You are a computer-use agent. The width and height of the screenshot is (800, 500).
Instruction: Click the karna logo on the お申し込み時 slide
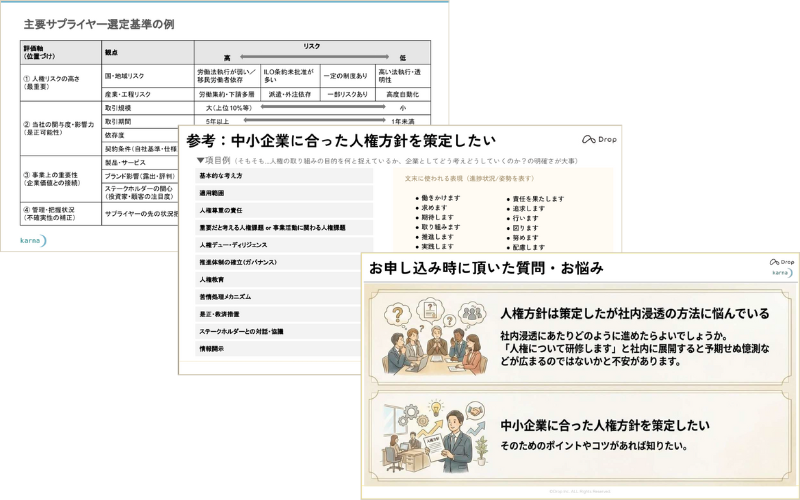tap(782, 273)
